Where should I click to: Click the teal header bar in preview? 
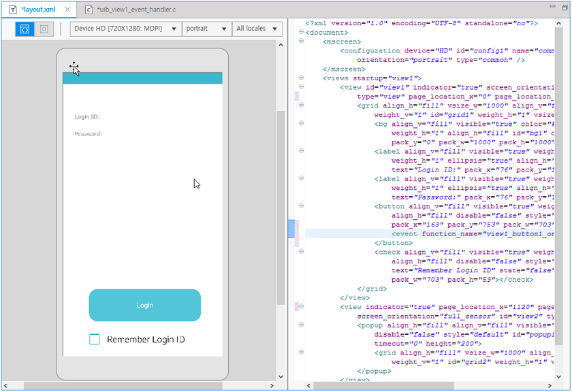point(142,78)
